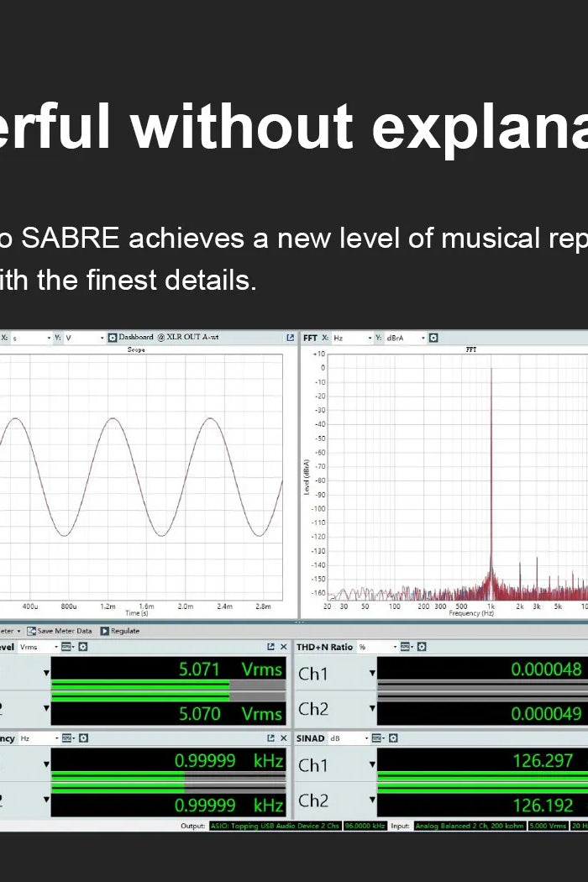Open the Level meter settings gear
This screenshot has height=882, width=588.
point(82,647)
